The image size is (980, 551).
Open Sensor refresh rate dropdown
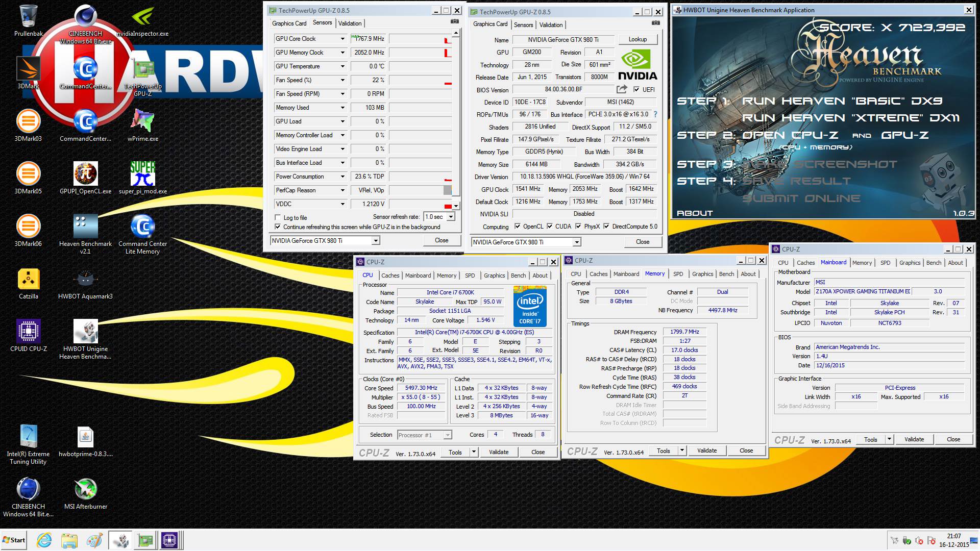tap(451, 217)
